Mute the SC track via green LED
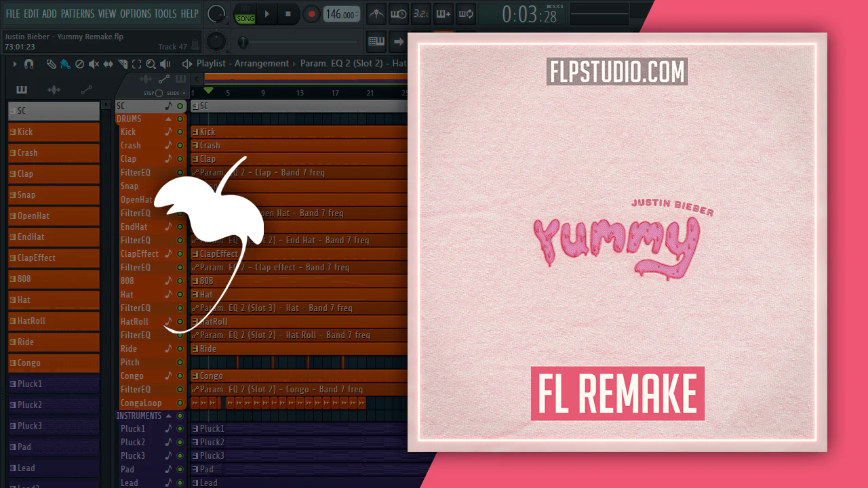This screenshot has height=488, width=868. (x=180, y=106)
